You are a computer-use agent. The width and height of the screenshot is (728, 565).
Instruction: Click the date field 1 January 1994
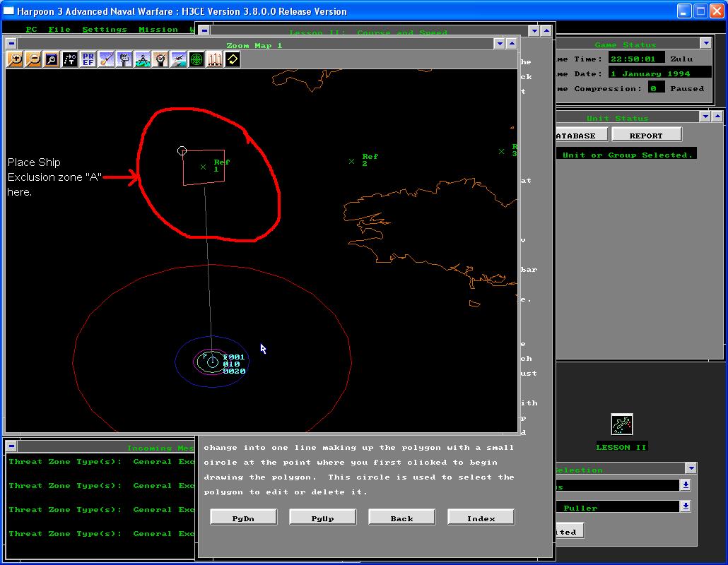[x=659, y=73]
